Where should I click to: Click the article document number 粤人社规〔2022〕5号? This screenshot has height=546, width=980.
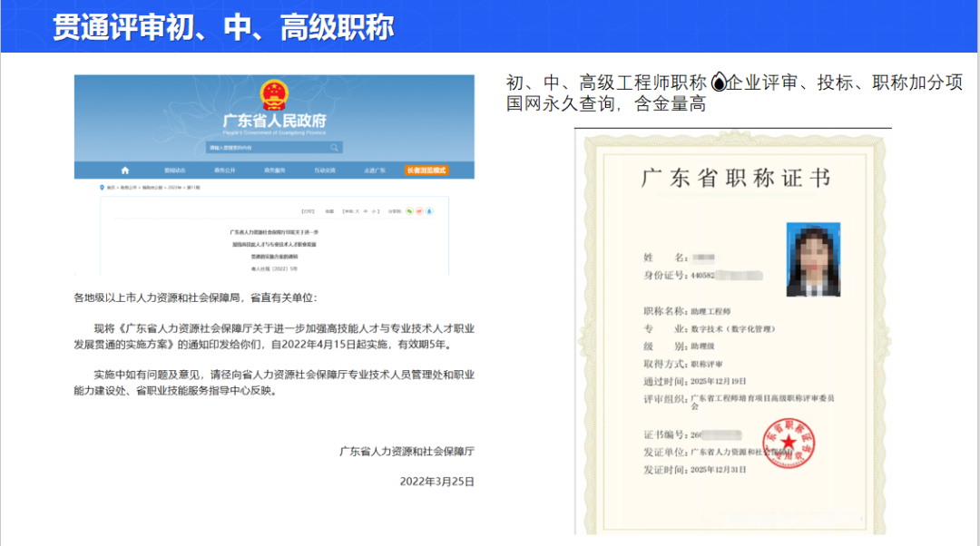click(x=274, y=268)
